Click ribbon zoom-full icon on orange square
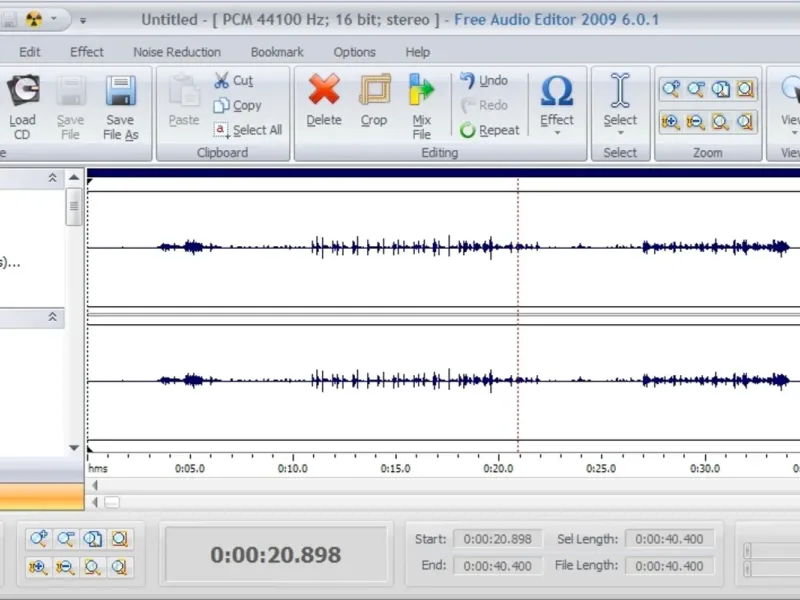Viewport: 800px width, 600px height. (x=745, y=89)
